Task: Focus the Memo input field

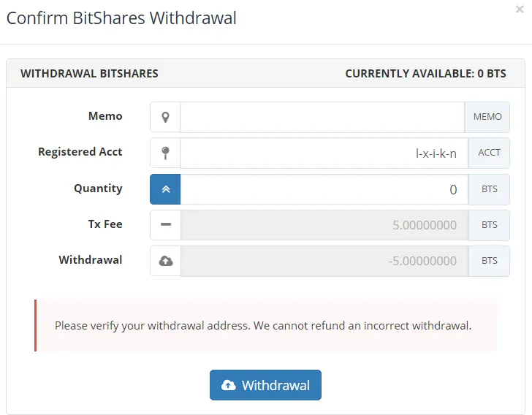Action: pyautogui.click(x=322, y=117)
